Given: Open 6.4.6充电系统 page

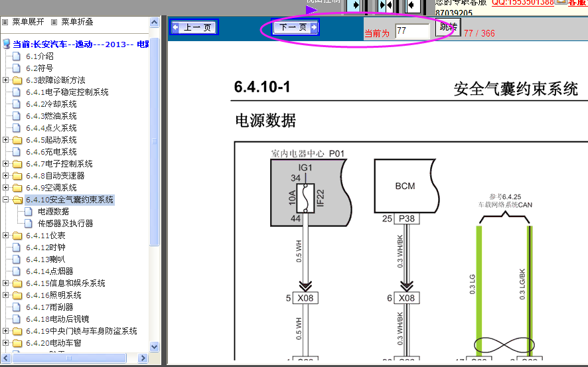Looking at the screenshot, I should tap(51, 152).
